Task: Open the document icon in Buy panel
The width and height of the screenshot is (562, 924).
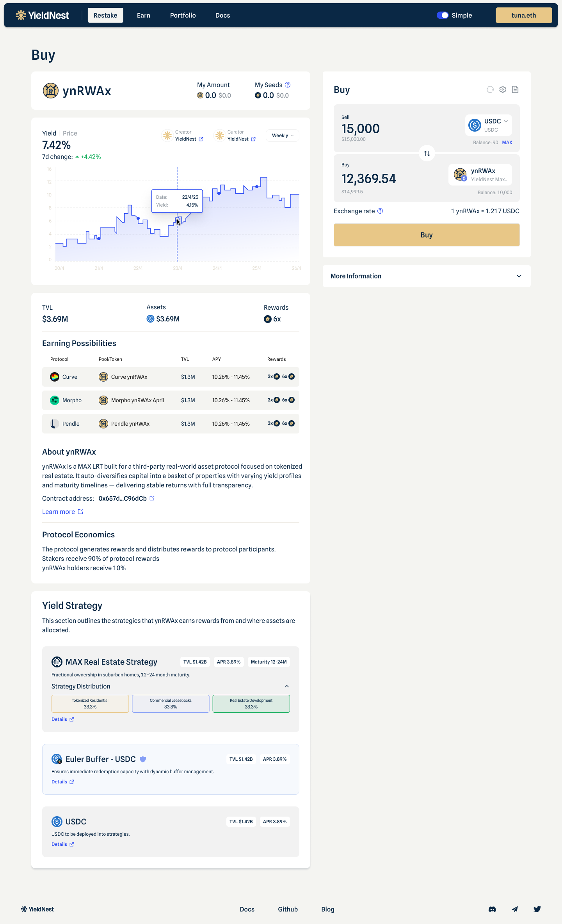Action: 515,89
